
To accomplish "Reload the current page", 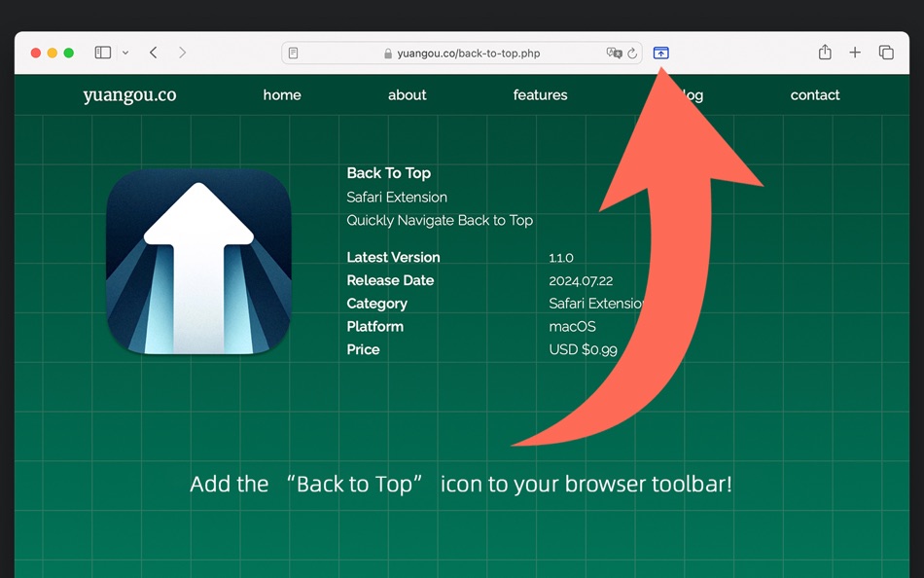I will (630, 54).
